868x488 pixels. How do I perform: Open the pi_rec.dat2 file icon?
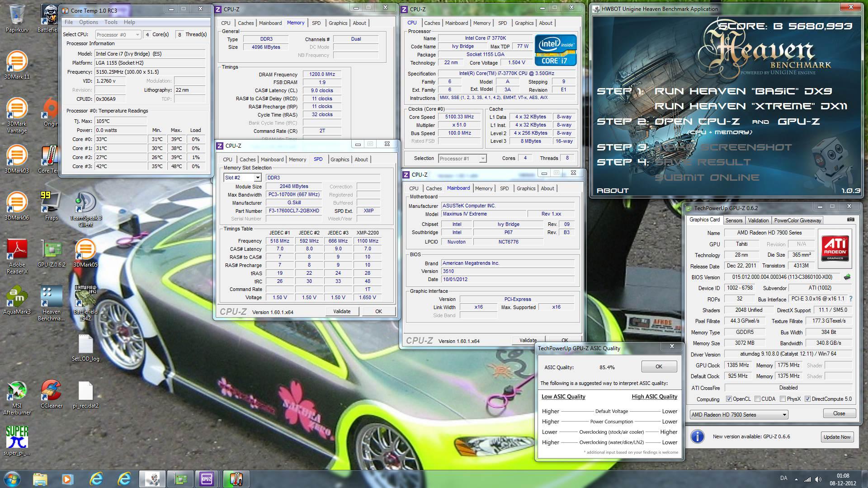pos(85,394)
